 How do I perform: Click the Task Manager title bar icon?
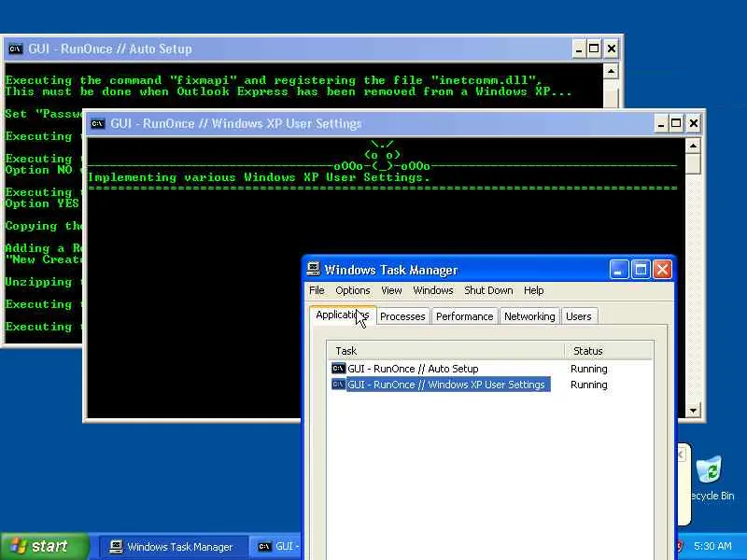click(313, 269)
